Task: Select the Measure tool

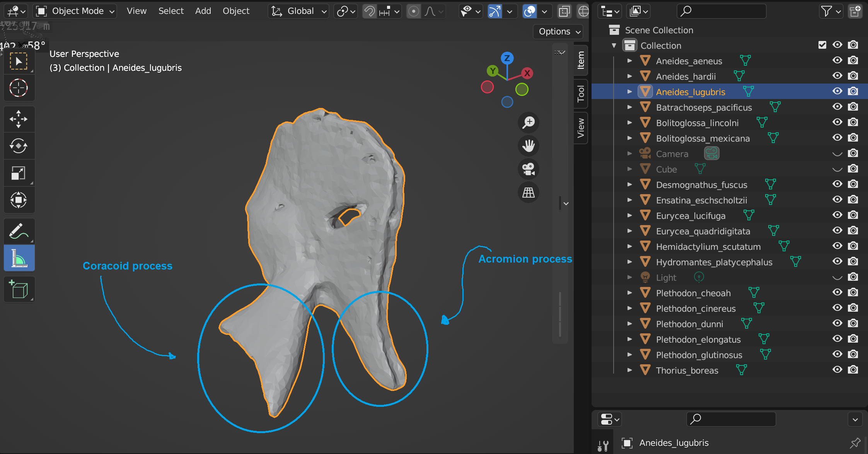Action: click(x=19, y=258)
